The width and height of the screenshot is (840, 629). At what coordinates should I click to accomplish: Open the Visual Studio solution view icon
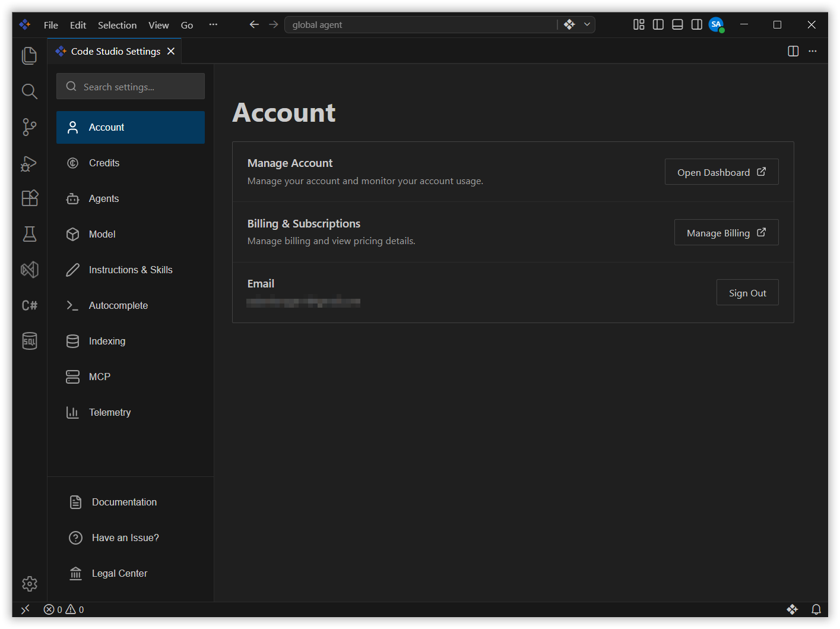click(x=29, y=270)
